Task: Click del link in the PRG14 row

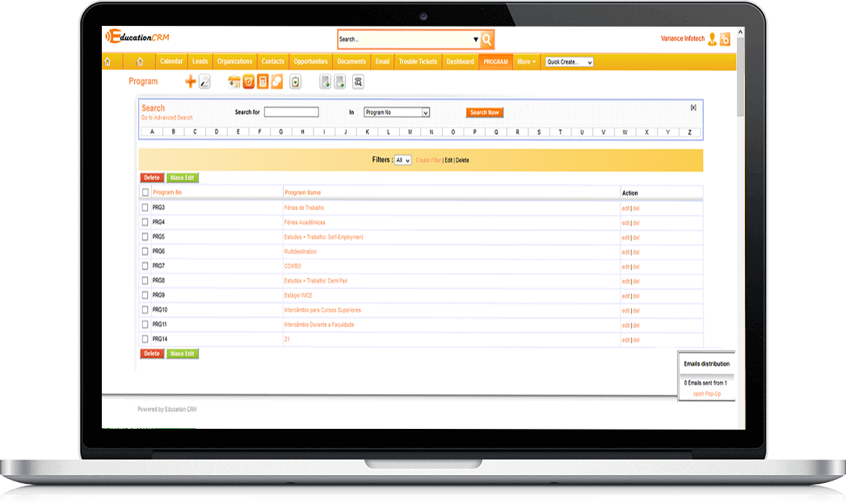Action: (x=636, y=340)
